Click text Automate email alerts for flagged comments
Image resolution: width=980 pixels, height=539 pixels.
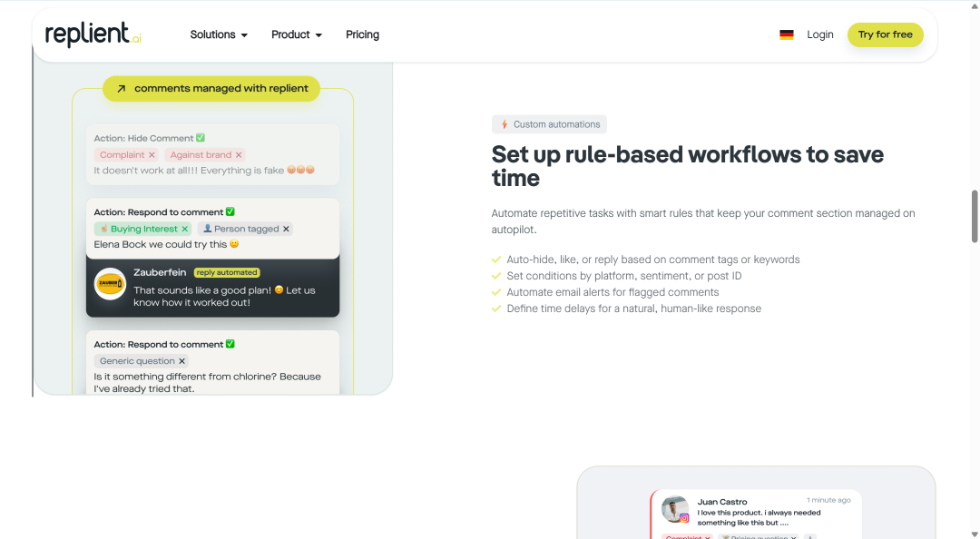(x=612, y=292)
